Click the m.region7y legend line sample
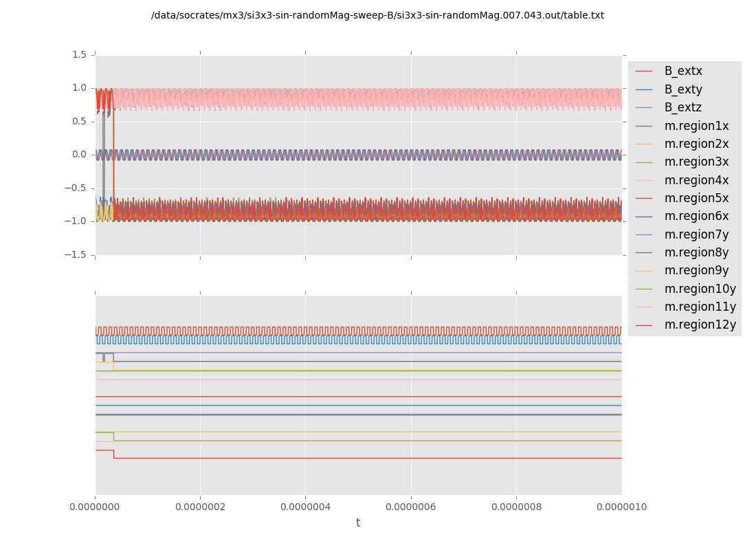This screenshot has width=756, height=550. point(644,234)
